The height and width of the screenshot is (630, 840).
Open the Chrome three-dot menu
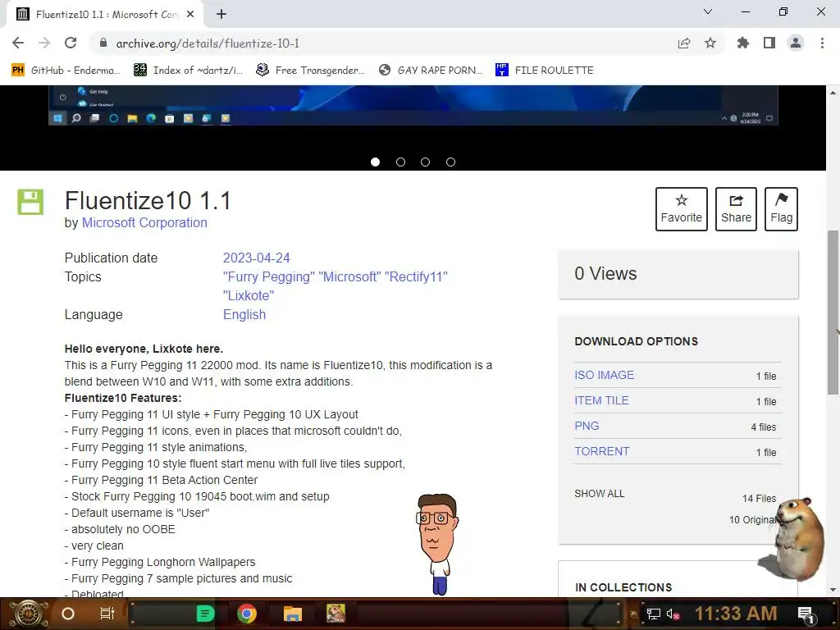click(822, 43)
